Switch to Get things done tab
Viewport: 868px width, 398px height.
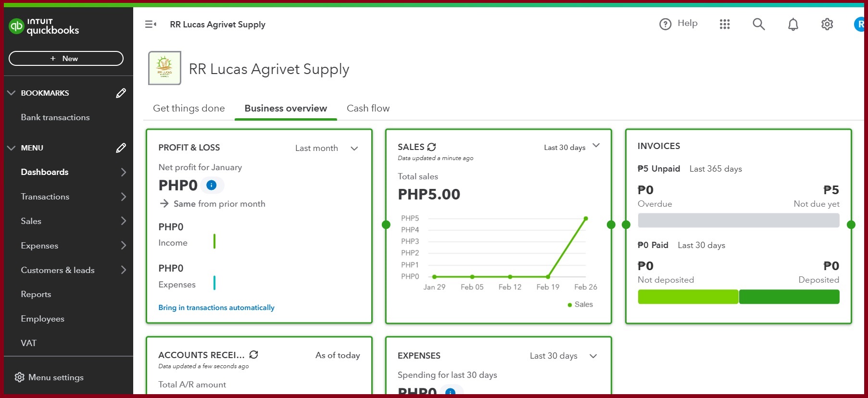click(x=189, y=108)
